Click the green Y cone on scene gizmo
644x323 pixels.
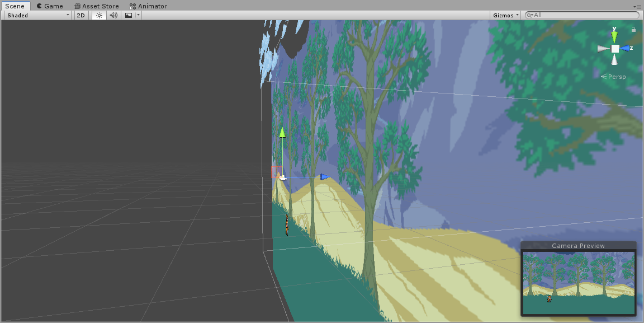pyautogui.click(x=614, y=36)
